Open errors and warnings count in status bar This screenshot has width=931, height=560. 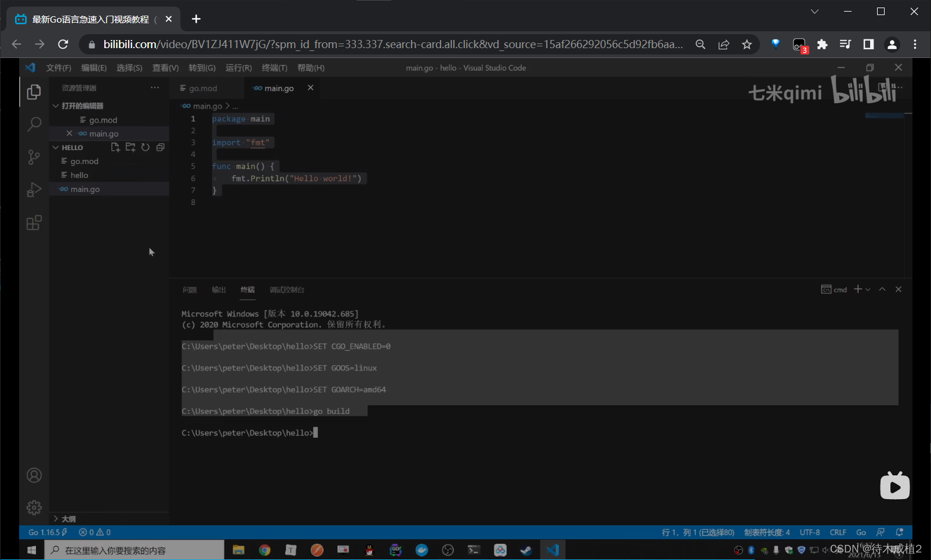pyautogui.click(x=94, y=532)
